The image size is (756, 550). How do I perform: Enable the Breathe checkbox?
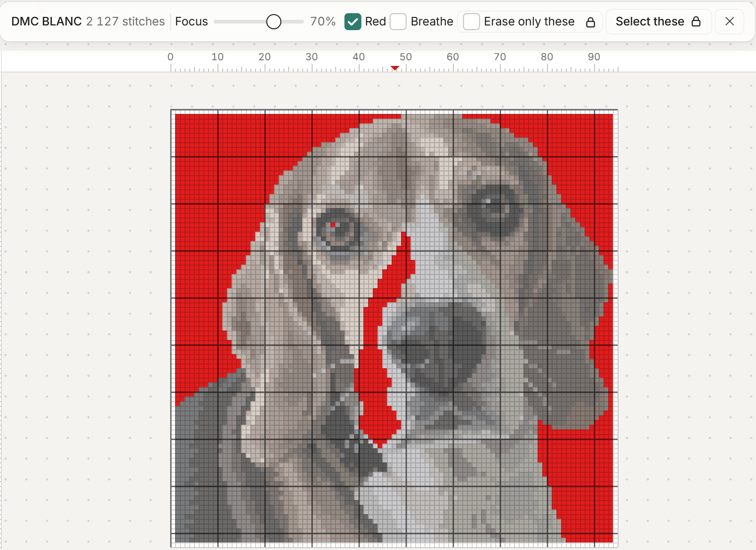pos(398,22)
